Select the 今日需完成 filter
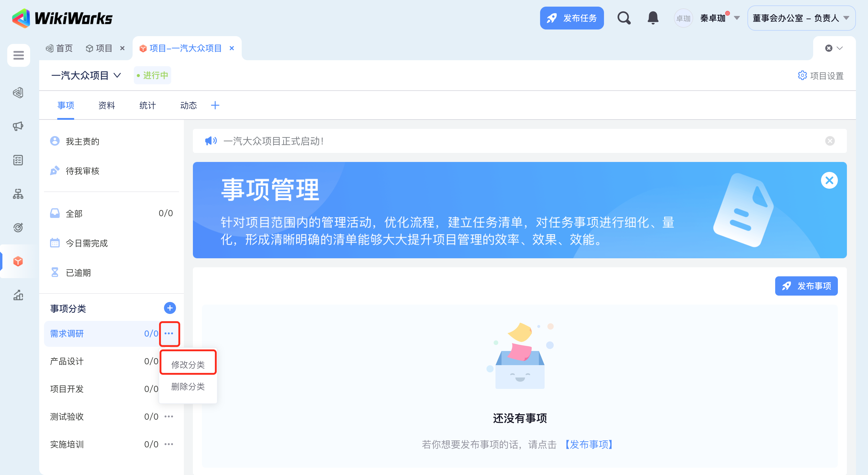The height and width of the screenshot is (475, 868). (x=86, y=243)
